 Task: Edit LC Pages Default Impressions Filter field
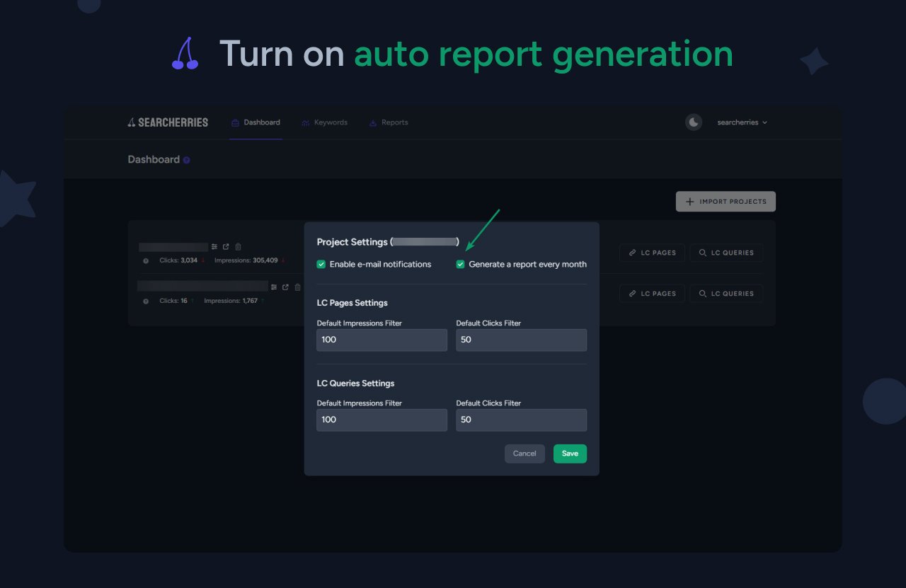382,340
